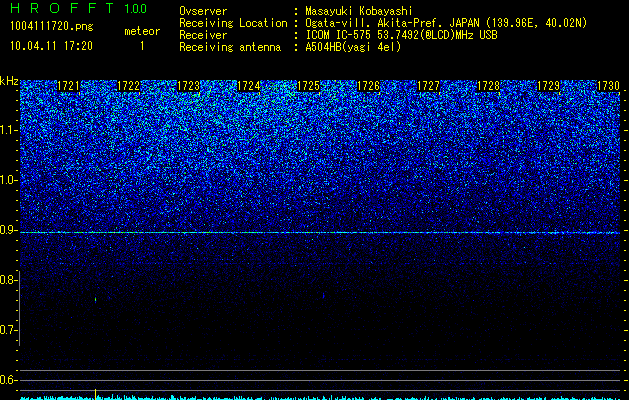Click the Ovserver label
This screenshot has width=629, height=400.
pos(203,11)
